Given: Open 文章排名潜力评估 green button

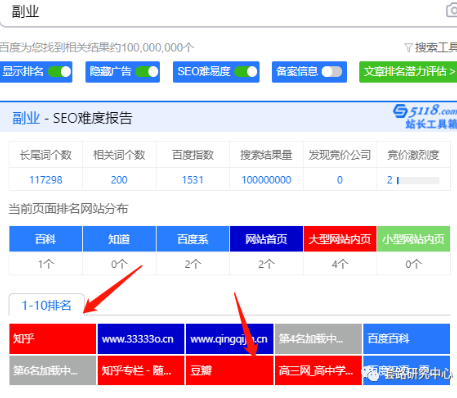Looking at the screenshot, I should coord(408,72).
